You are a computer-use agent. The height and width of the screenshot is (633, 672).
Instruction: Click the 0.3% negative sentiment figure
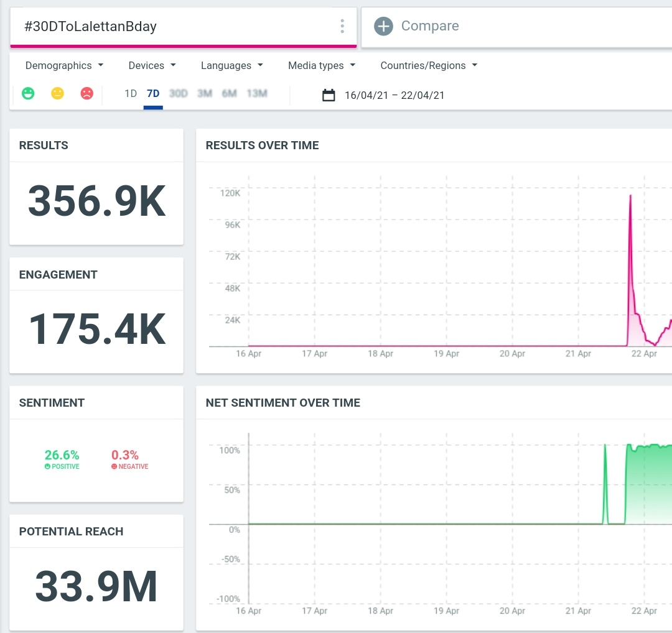(x=124, y=455)
